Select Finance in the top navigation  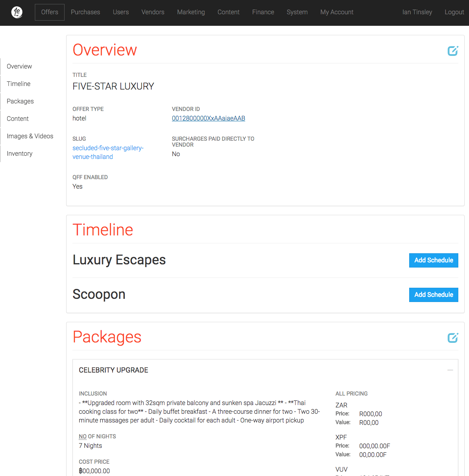pyautogui.click(x=263, y=12)
